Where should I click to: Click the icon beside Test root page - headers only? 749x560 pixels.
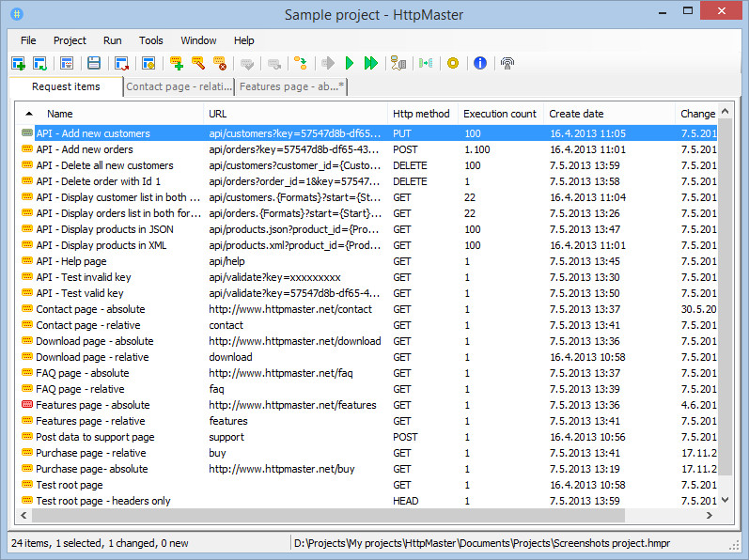pyautogui.click(x=27, y=500)
